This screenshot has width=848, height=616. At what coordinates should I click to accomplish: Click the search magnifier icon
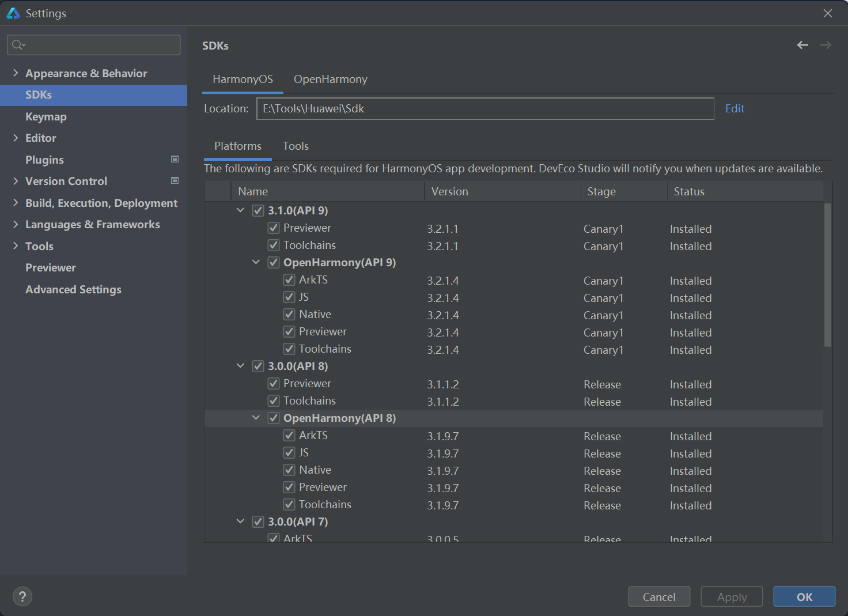(x=18, y=45)
